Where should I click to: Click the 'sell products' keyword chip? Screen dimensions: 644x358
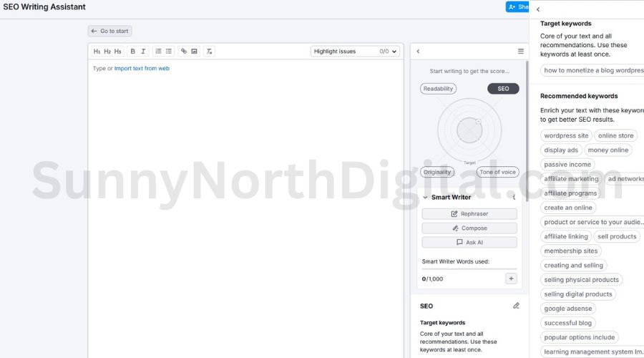[617, 236]
